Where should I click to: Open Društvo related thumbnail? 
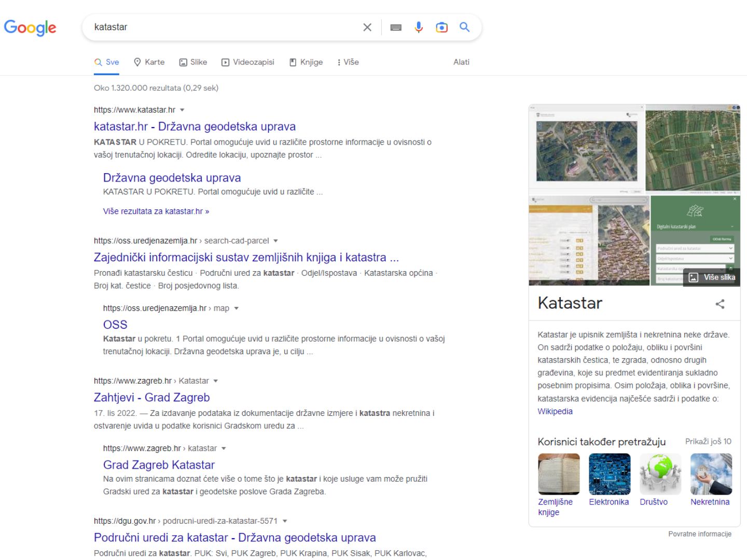(660, 474)
